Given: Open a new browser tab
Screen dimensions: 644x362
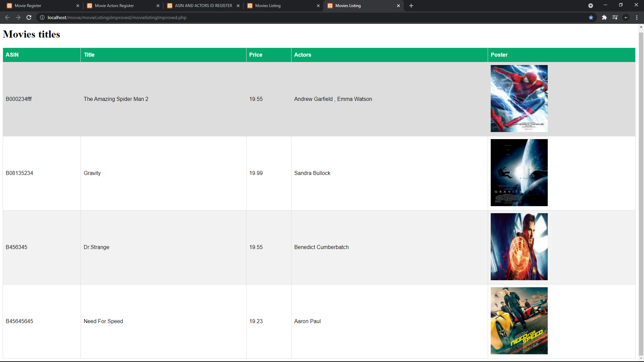Looking at the screenshot, I should pyautogui.click(x=411, y=6).
